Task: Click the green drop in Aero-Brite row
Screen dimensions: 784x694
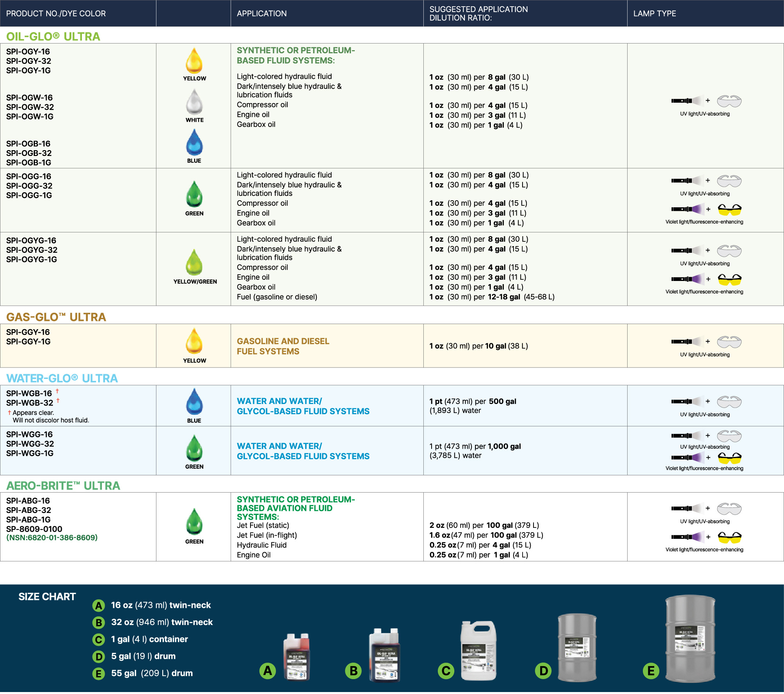Action: [x=194, y=522]
